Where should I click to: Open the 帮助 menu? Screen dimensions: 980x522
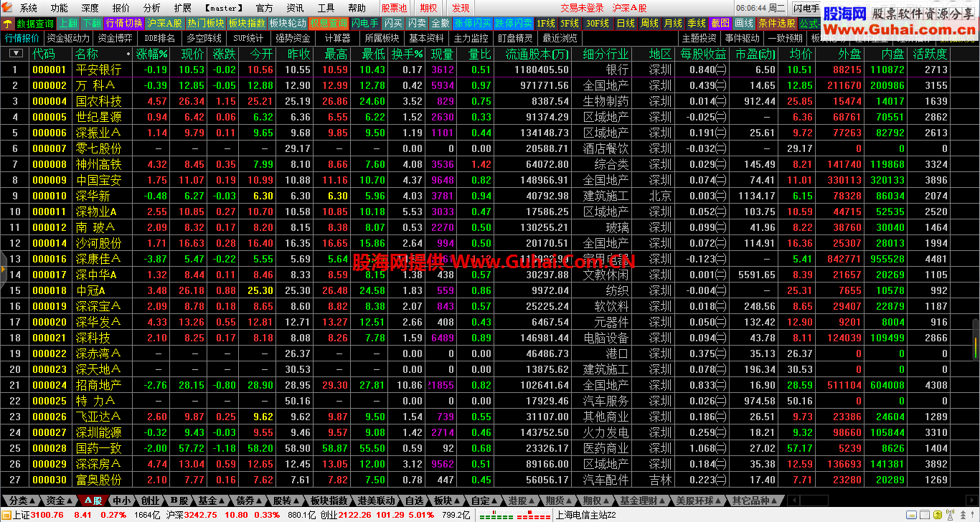click(x=357, y=8)
